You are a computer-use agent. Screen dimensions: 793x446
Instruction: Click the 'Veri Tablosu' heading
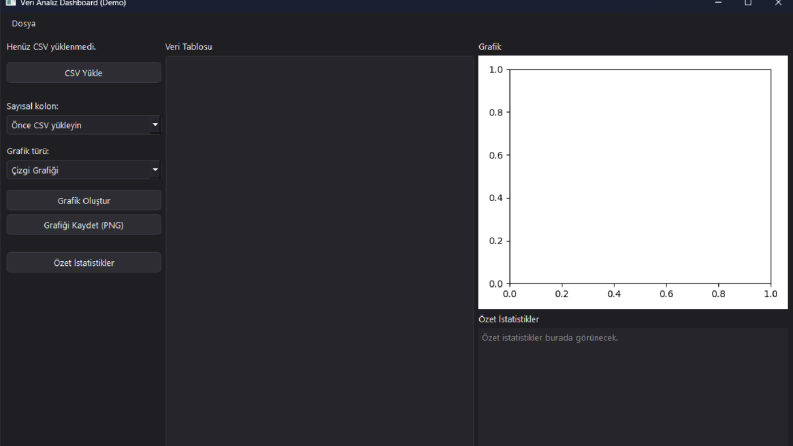pos(189,47)
